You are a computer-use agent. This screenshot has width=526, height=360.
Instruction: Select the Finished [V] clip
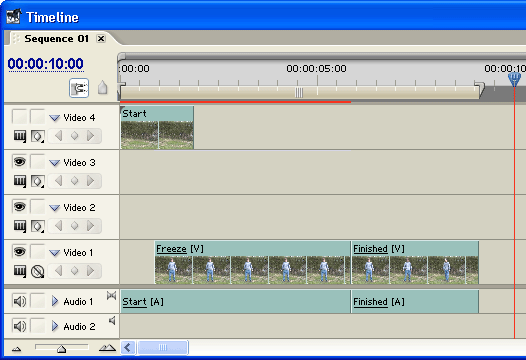[415, 262]
